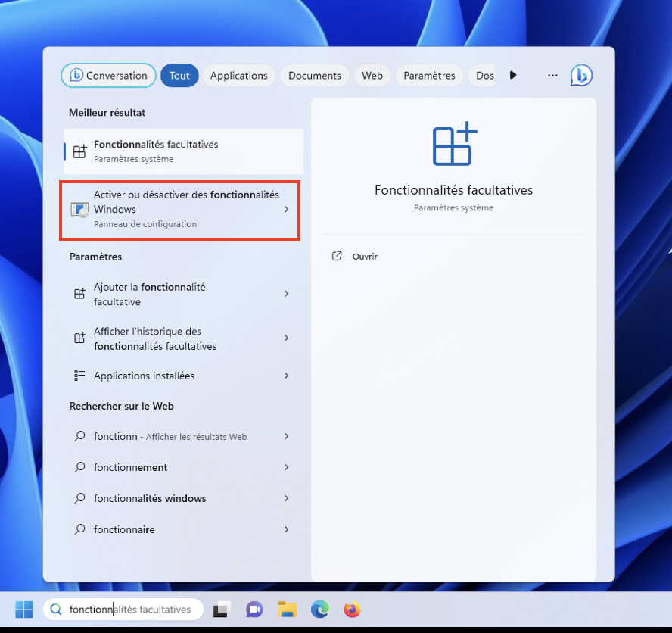Expand the Ajouter la fonctionnalité facultative chevron
This screenshot has height=633, width=672.
[x=286, y=293]
